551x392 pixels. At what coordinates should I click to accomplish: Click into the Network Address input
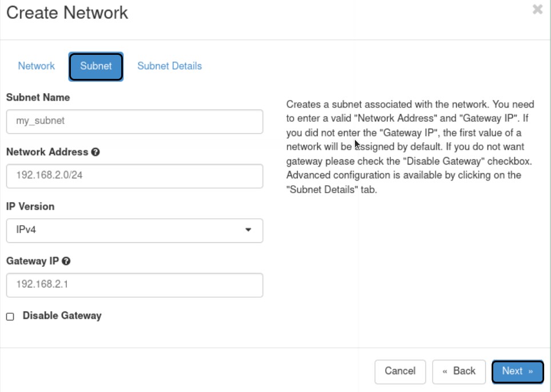coord(134,176)
